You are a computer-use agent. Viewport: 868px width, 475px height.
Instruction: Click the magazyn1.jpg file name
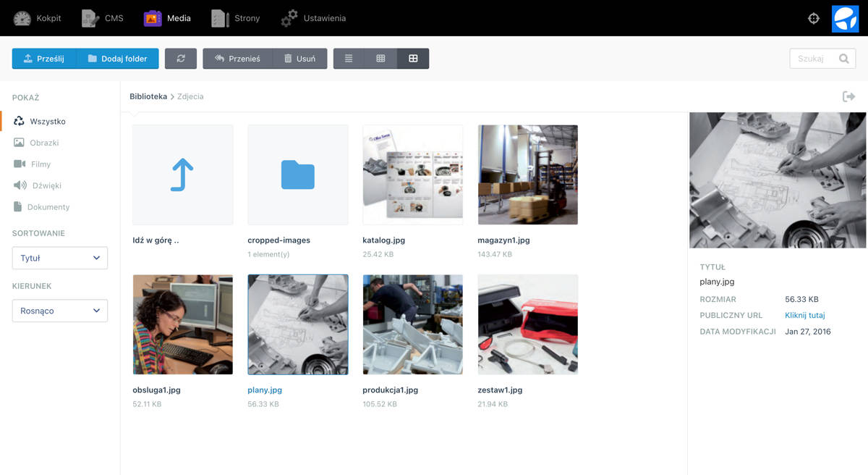(503, 240)
